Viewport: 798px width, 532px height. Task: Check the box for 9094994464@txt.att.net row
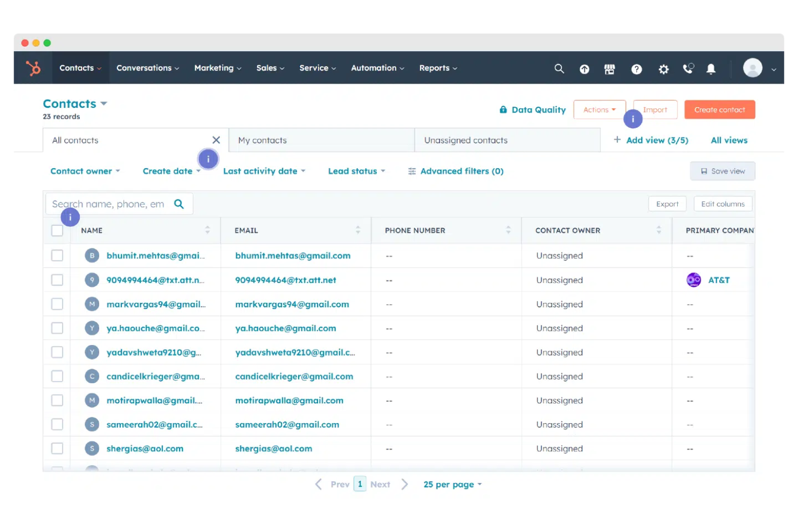[x=57, y=280]
